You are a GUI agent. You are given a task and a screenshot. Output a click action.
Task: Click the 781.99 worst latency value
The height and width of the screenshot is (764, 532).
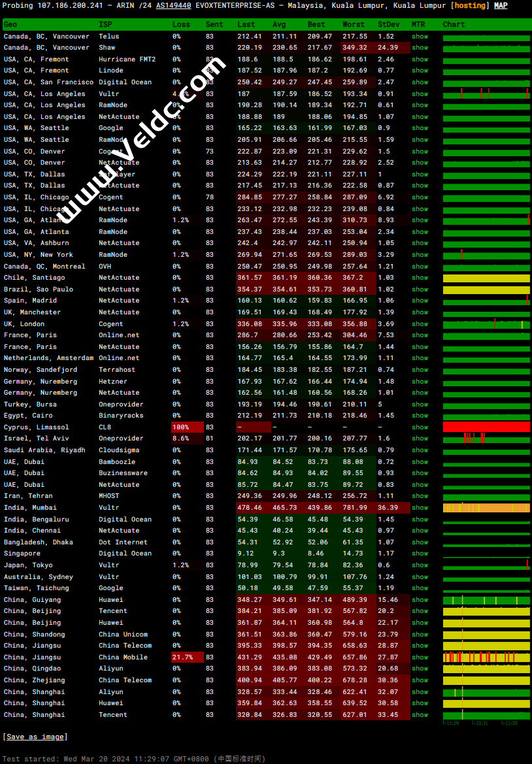point(355,507)
